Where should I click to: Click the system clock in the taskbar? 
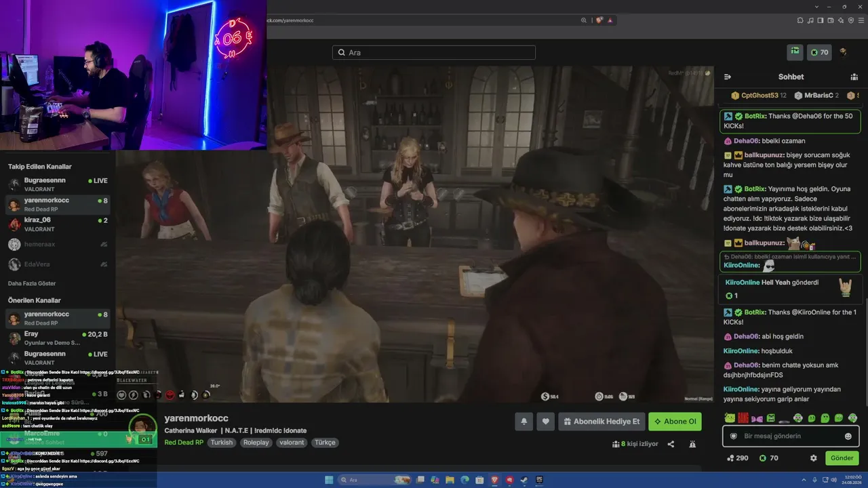pos(851,480)
